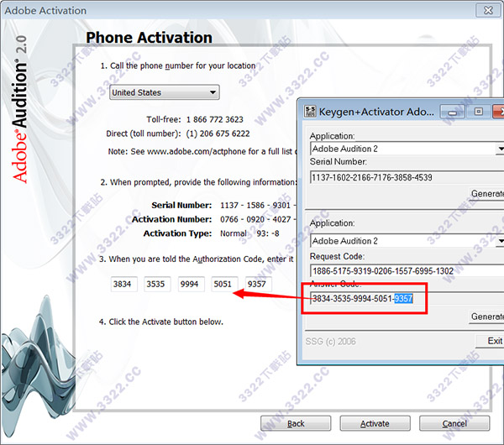Minimize the Keygen+Activator window
The image size is (504, 445).
452,112
